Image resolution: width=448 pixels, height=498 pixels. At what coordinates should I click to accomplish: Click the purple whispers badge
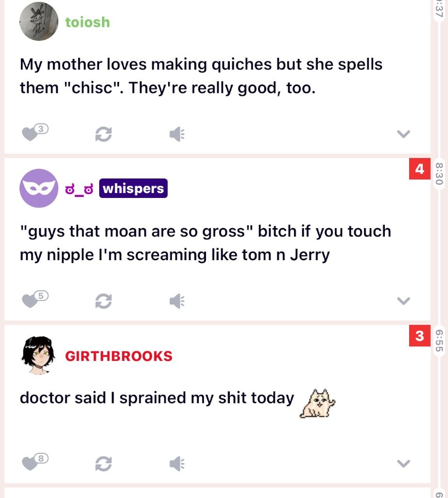(133, 188)
